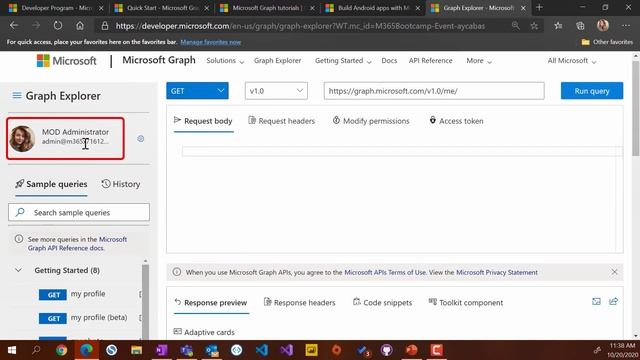
Task: Open the browser favorites list icon
Action: pyautogui.click(x=558, y=26)
